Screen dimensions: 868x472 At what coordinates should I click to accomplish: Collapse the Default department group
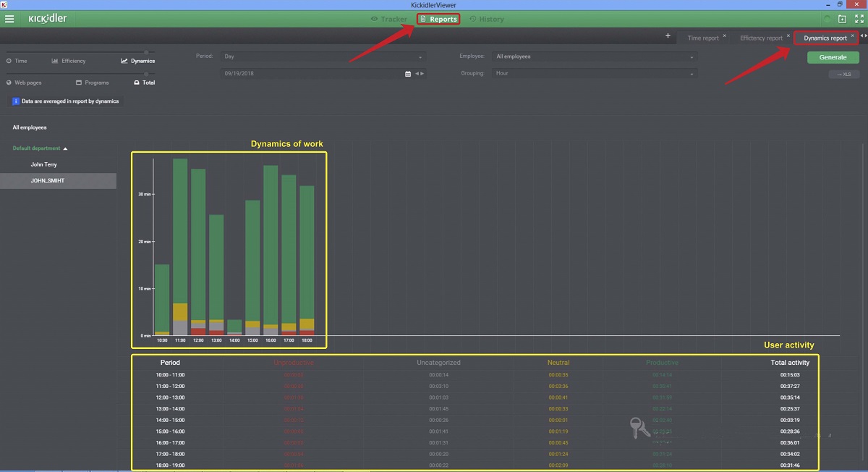coord(40,148)
